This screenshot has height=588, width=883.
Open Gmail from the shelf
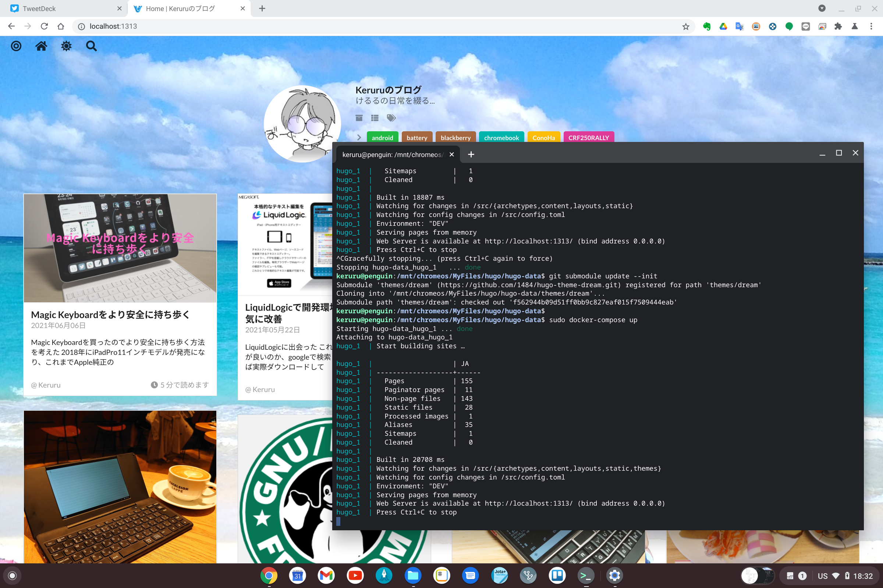point(326,575)
